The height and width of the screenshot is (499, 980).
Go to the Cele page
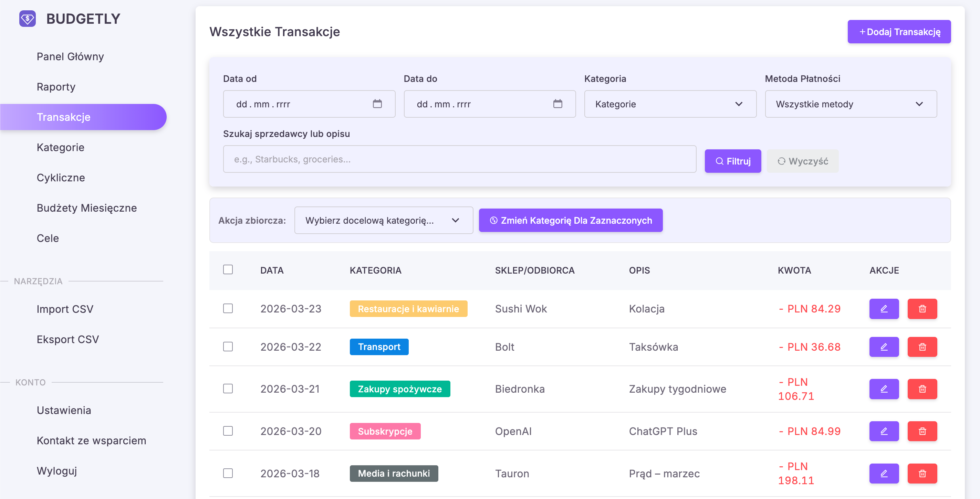coord(48,238)
